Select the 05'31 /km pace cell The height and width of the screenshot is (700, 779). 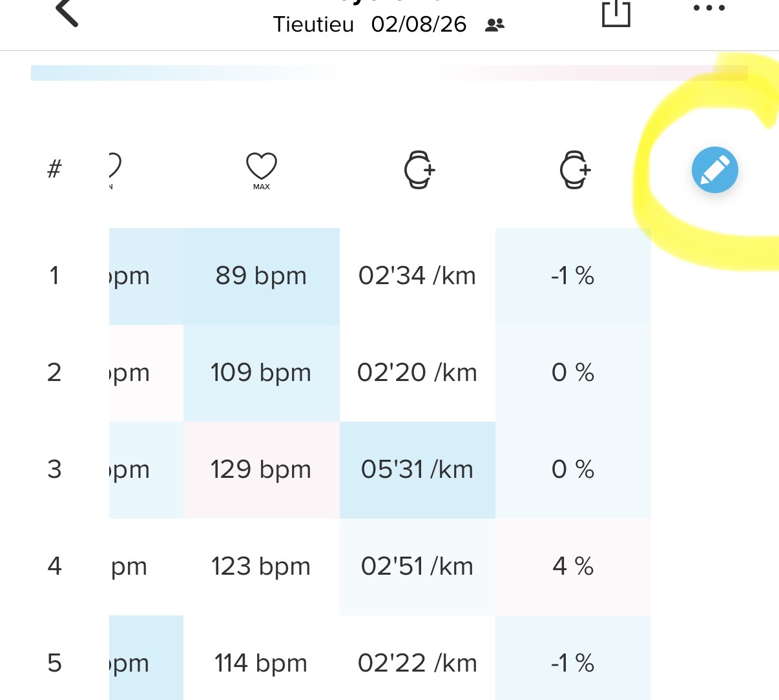coord(417,469)
